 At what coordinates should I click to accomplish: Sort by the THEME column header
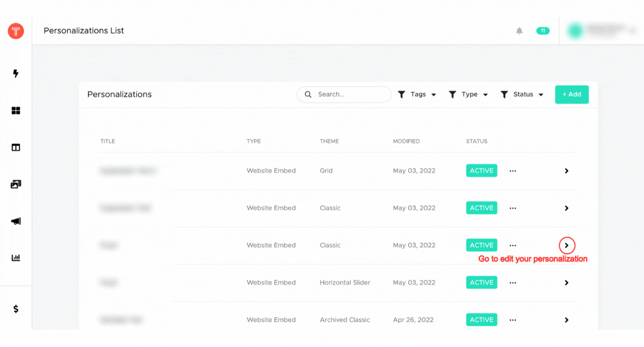[329, 141]
